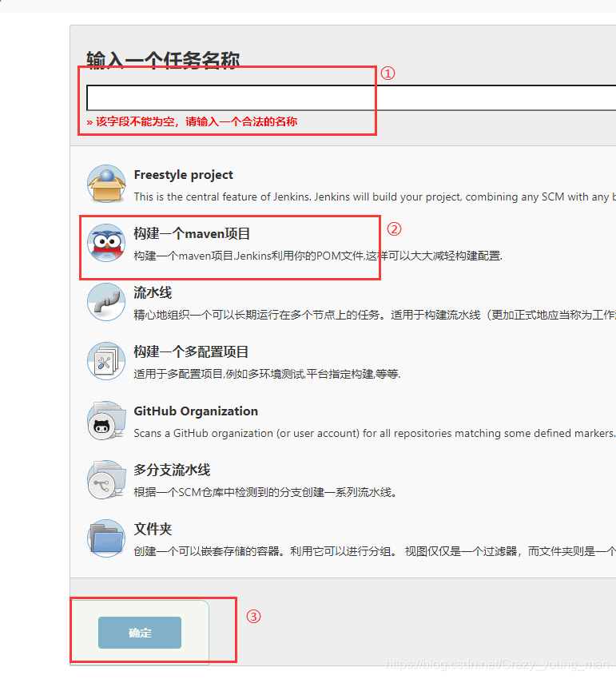Click the '流水线' title
Screen dimensions: 616x679
click(153, 292)
